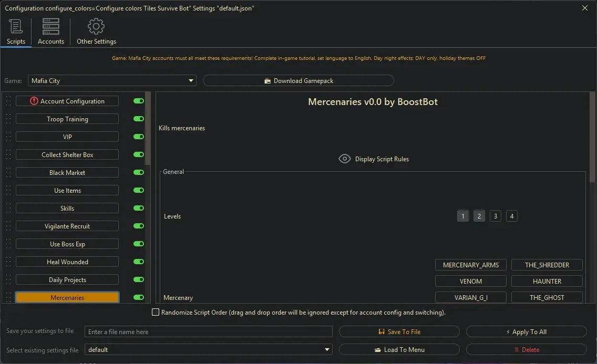Open the existing settings file dropdown
597x364 pixels.
[327, 350]
